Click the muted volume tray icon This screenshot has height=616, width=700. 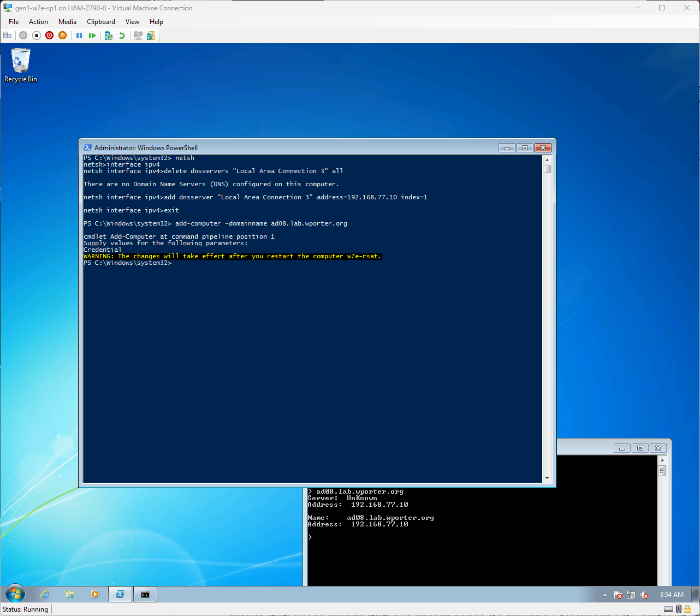click(644, 595)
